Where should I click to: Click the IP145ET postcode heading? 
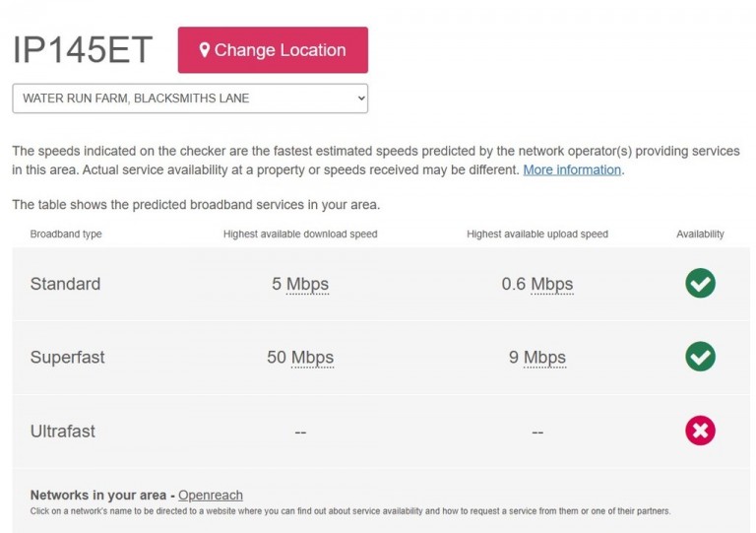(x=83, y=49)
